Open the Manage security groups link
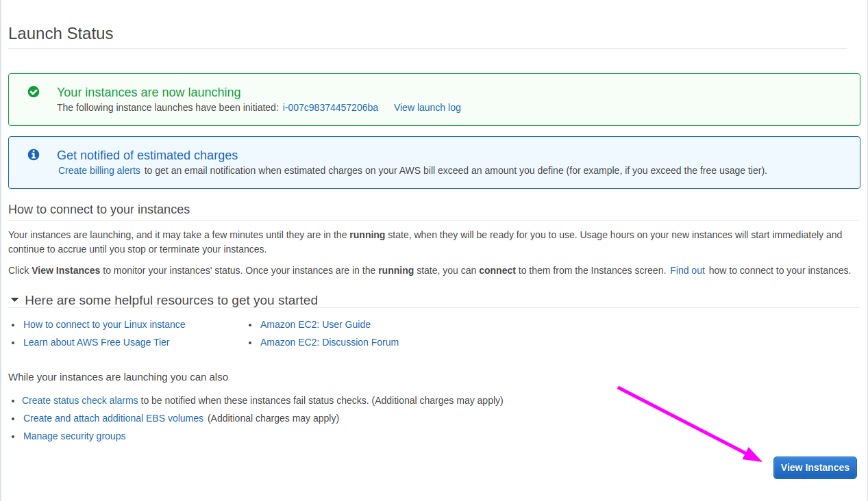The height and width of the screenshot is (501, 868). click(74, 436)
